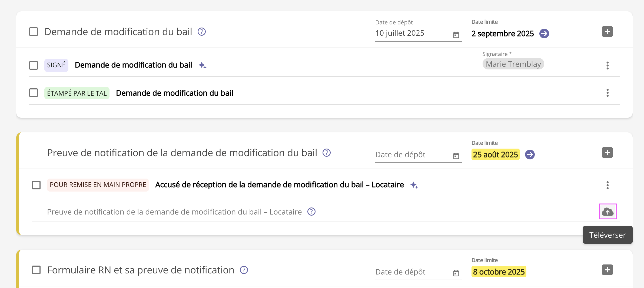644x288 pixels.
Task: Select the ÉTAMPÉ PAR LE TAL document checkbox
Action: [34, 93]
